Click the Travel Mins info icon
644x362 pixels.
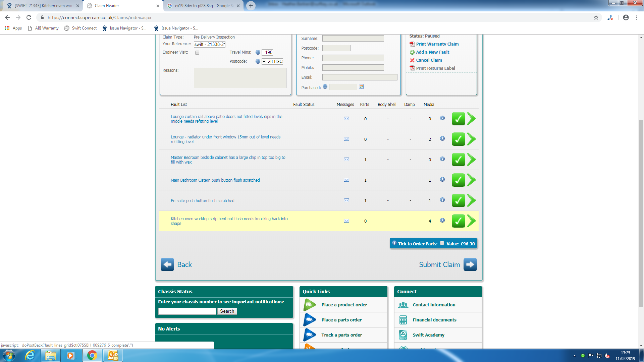258,52
